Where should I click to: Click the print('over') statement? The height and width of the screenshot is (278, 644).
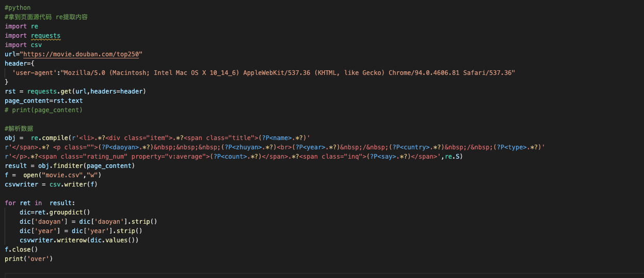(x=29, y=259)
